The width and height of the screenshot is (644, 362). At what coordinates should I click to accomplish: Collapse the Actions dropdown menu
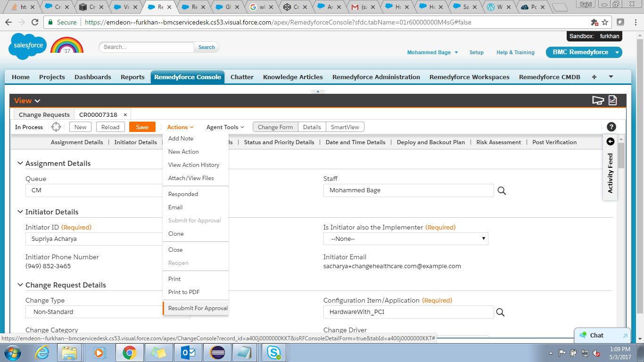pyautogui.click(x=181, y=127)
